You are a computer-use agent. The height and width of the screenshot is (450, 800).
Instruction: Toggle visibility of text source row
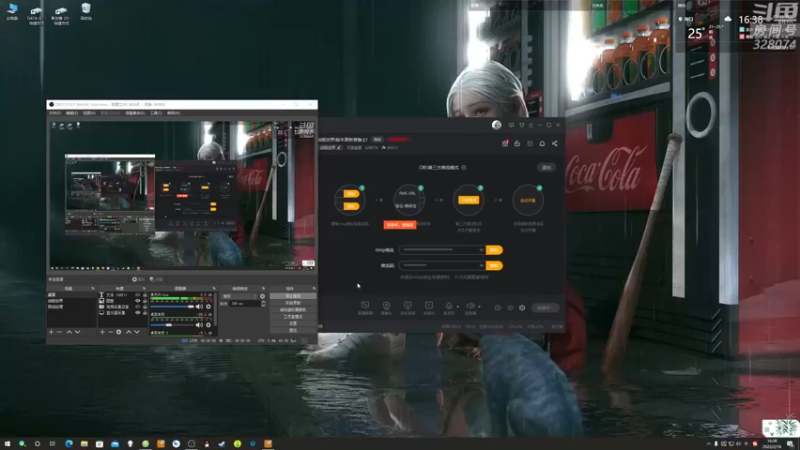click(137, 295)
